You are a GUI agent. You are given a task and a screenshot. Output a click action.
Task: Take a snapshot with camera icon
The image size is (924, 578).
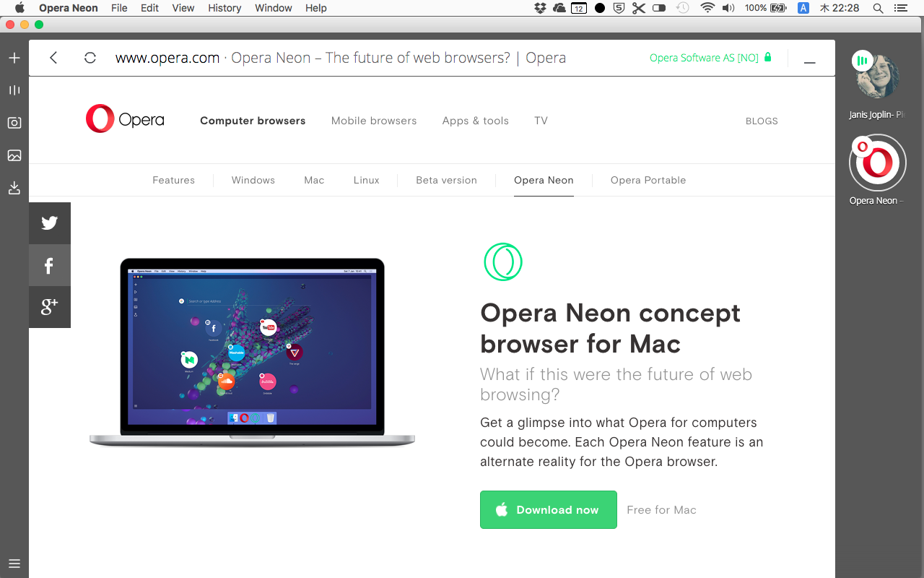tap(14, 123)
